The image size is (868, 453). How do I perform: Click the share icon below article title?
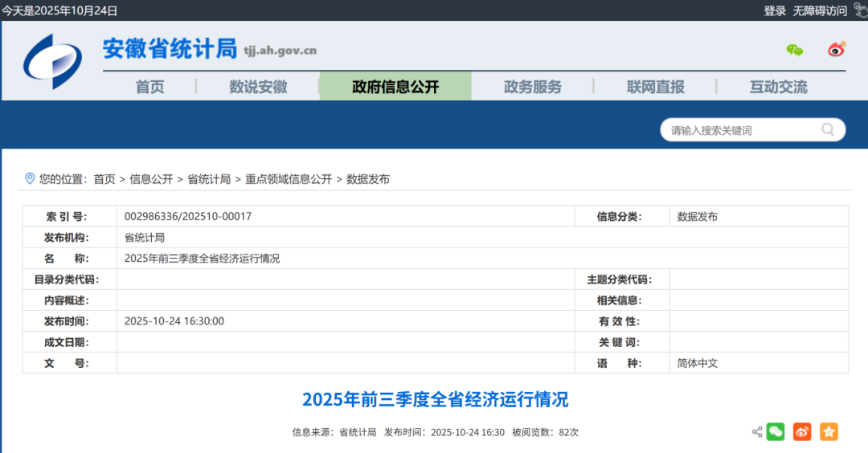pyautogui.click(x=757, y=432)
